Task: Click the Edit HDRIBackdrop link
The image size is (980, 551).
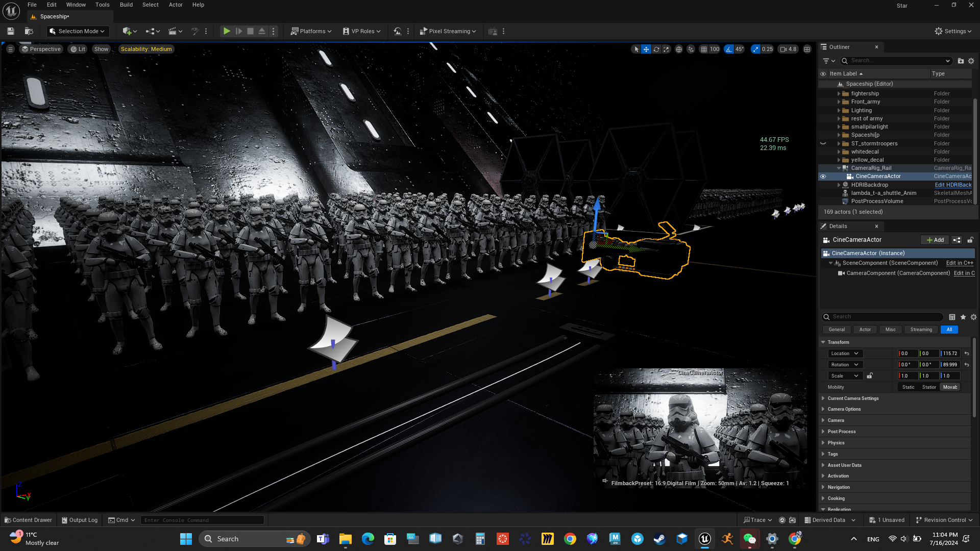Action: pyautogui.click(x=953, y=185)
